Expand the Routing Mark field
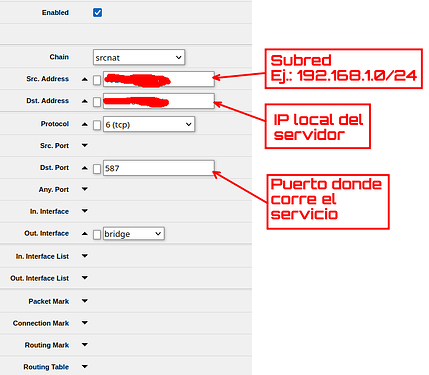The image size is (429, 375). click(x=85, y=345)
